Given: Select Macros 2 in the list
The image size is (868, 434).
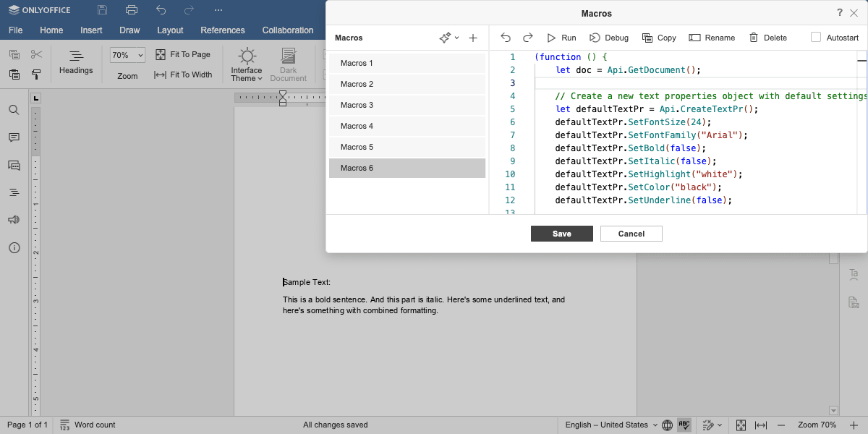Looking at the screenshot, I should [x=407, y=84].
